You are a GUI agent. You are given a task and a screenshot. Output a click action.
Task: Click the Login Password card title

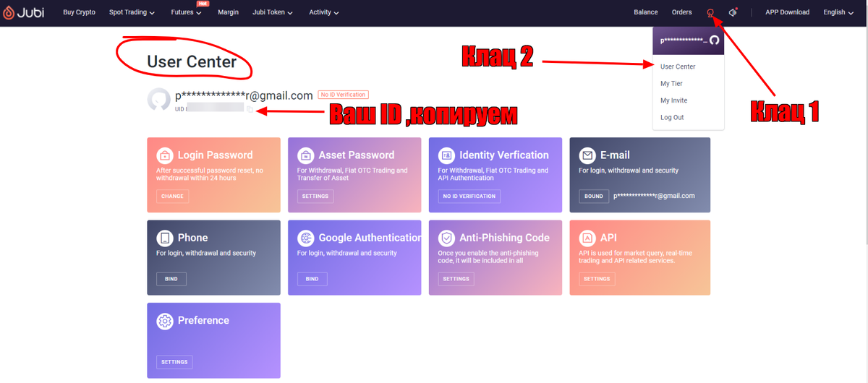(215, 155)
